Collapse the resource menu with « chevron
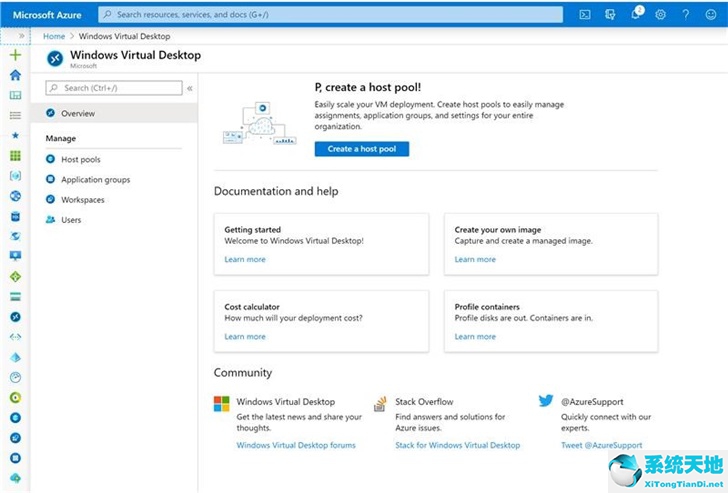This screenshot has height=493, width=728. click(190, 88)
